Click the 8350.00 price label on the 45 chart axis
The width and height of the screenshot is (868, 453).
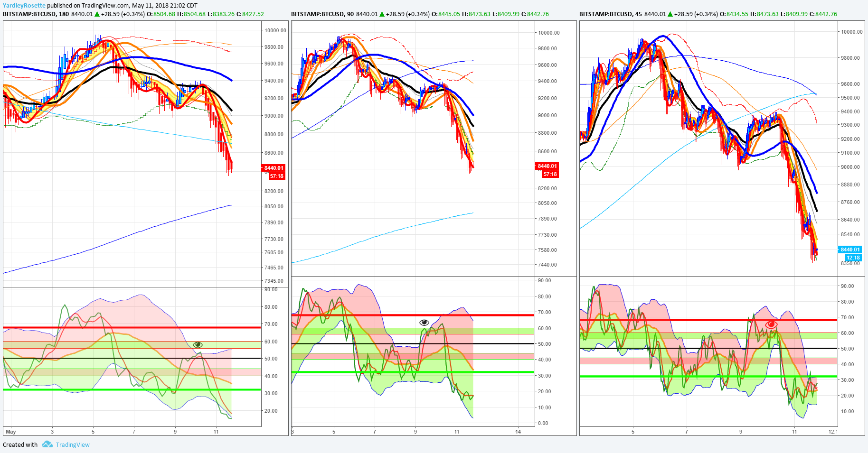click(850, 263)
